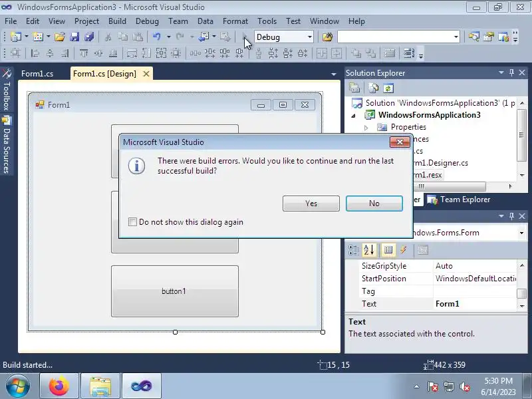The width and height of the screenshot is (532, 399).
Task: Show Events via the lightning bolt icon
Action: (404, 250)
